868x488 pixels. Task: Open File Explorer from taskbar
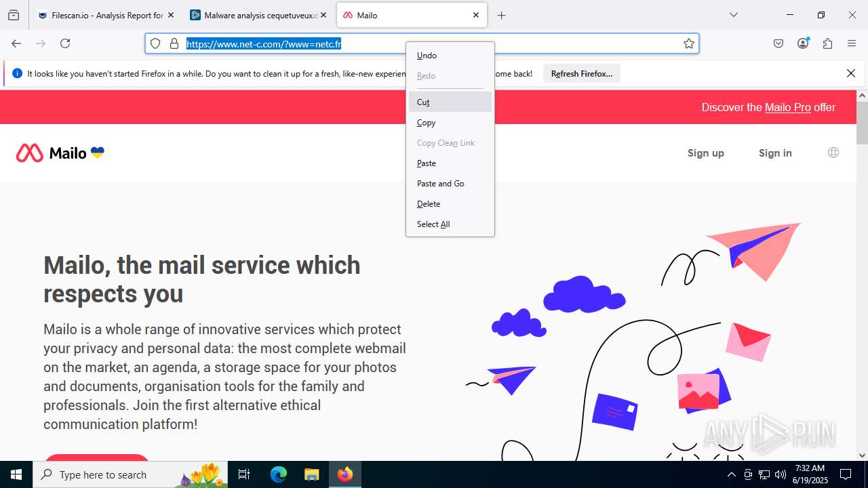311,474
